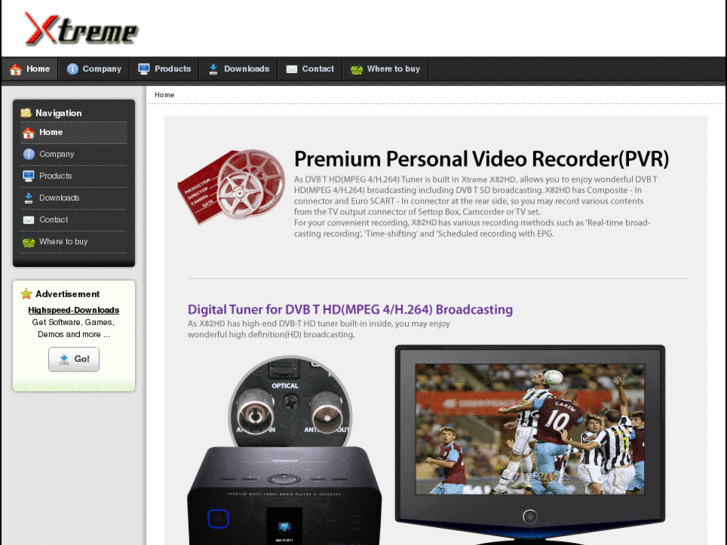Click the Digital Tuner for DVB T HD heading
The height and width of the screenshot is (545, 727).
(350, 309)
